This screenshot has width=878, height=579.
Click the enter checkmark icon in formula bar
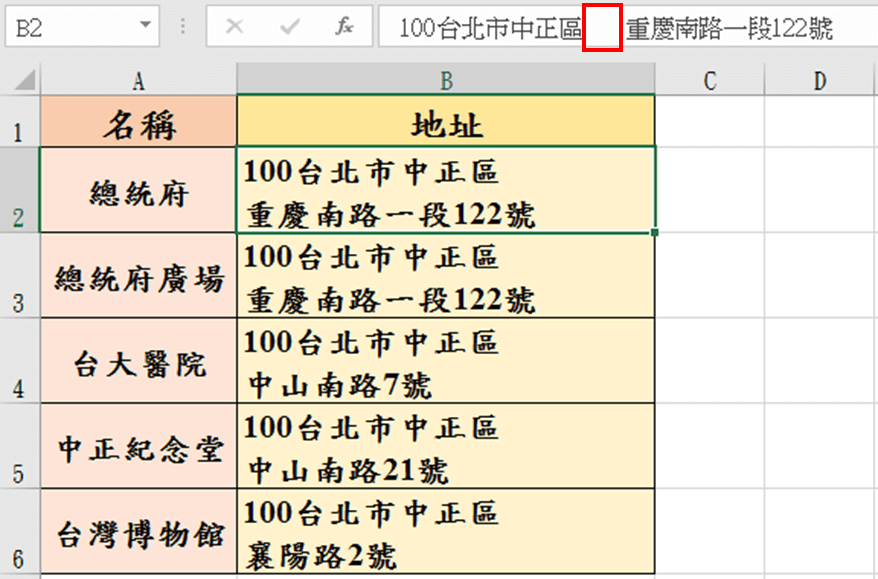pos(290,27)
